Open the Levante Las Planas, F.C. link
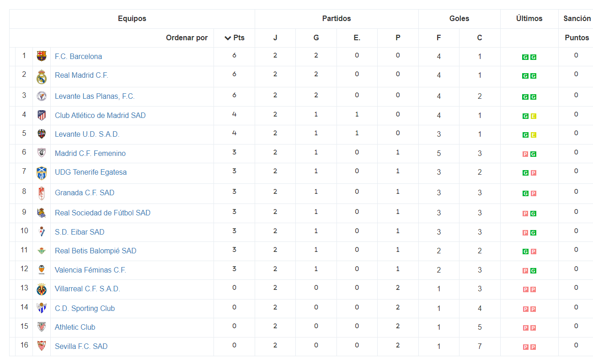Screen dimensions: 593x364 coord(95,96)
